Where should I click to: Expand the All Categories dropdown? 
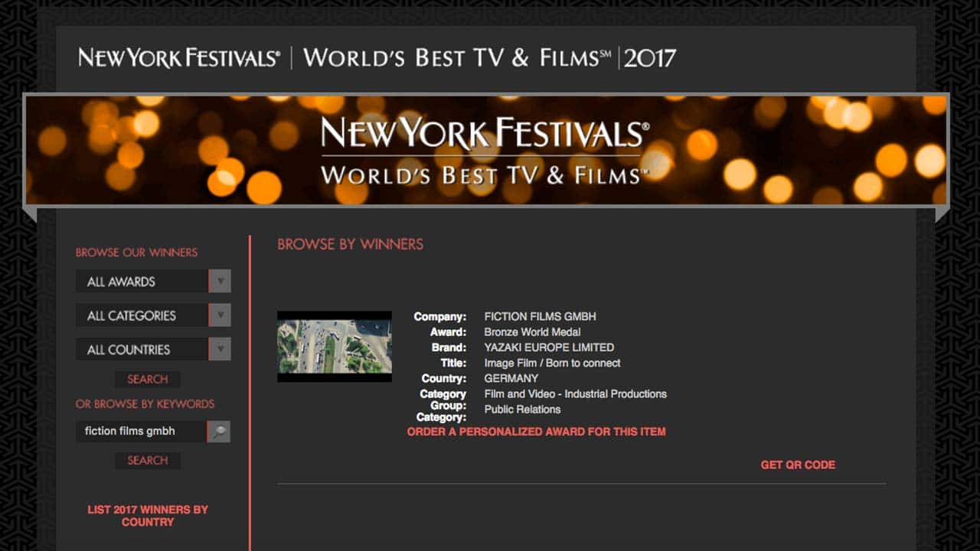point(153,315)
